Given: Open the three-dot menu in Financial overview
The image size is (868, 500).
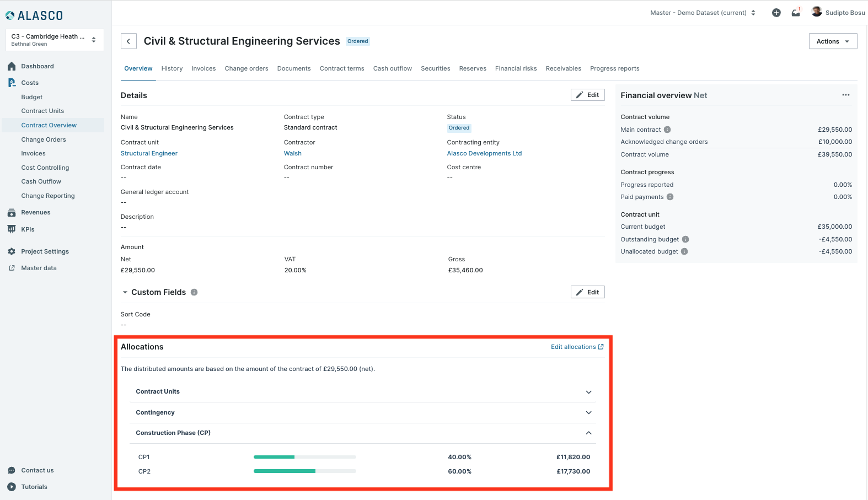Looking at the screenshot, I should 845,95.
